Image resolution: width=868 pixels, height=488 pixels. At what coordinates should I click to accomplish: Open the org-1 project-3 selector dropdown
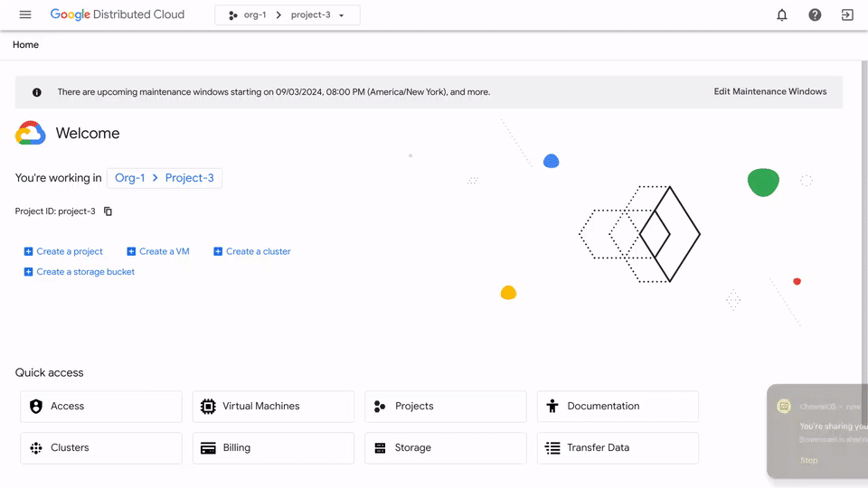[288, 15]
